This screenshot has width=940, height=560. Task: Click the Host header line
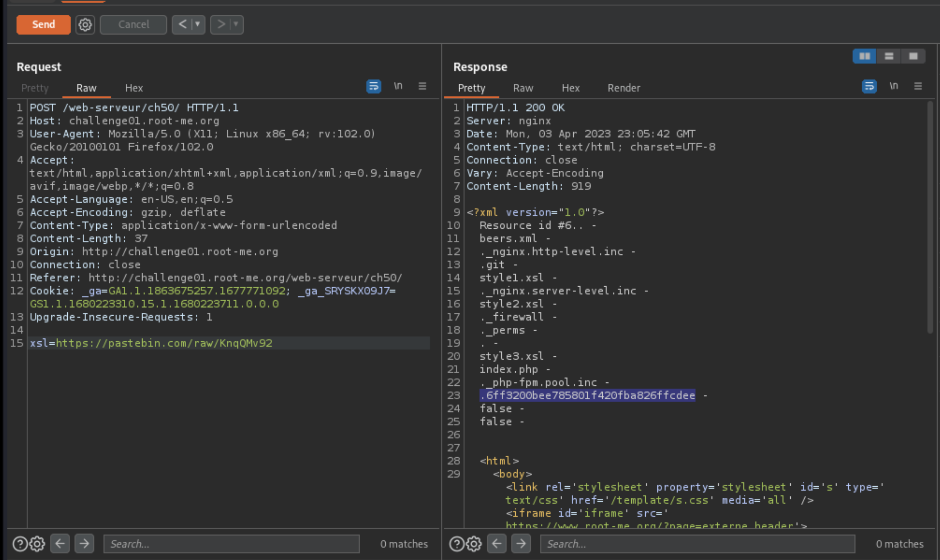pyautogui.click(x=124, y=121)
